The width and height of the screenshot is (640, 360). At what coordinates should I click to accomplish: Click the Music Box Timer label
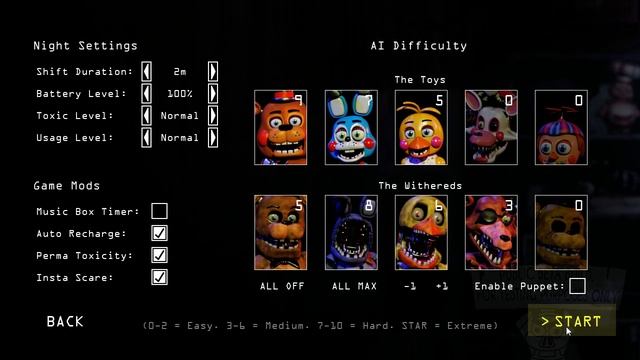(88, 212)
